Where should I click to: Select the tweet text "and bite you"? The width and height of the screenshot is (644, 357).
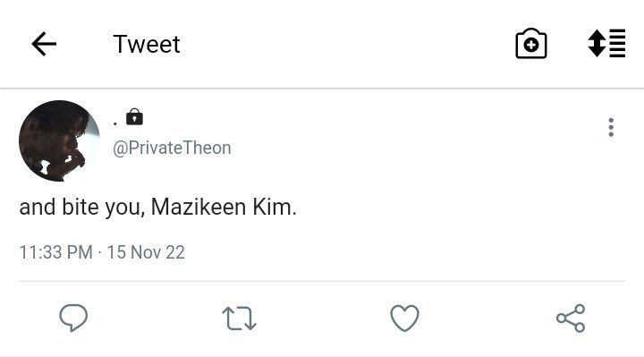click(x=82, y=207)
